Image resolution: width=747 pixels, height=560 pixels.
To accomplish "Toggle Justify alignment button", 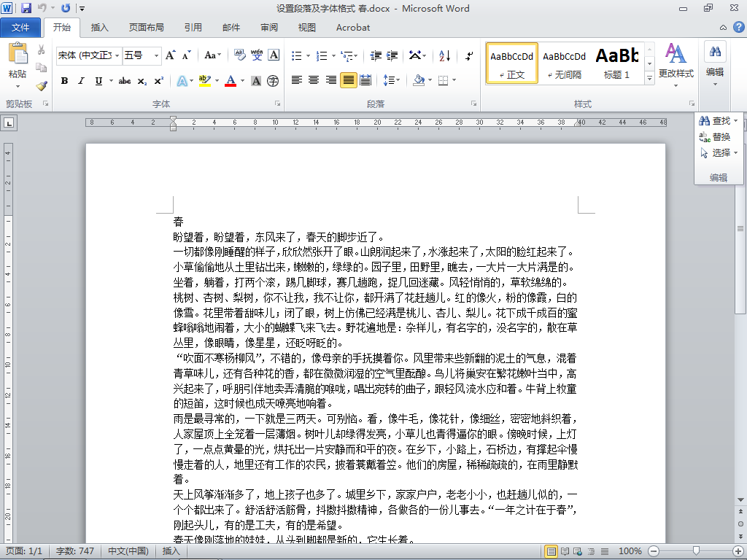I will click(348, 80).
